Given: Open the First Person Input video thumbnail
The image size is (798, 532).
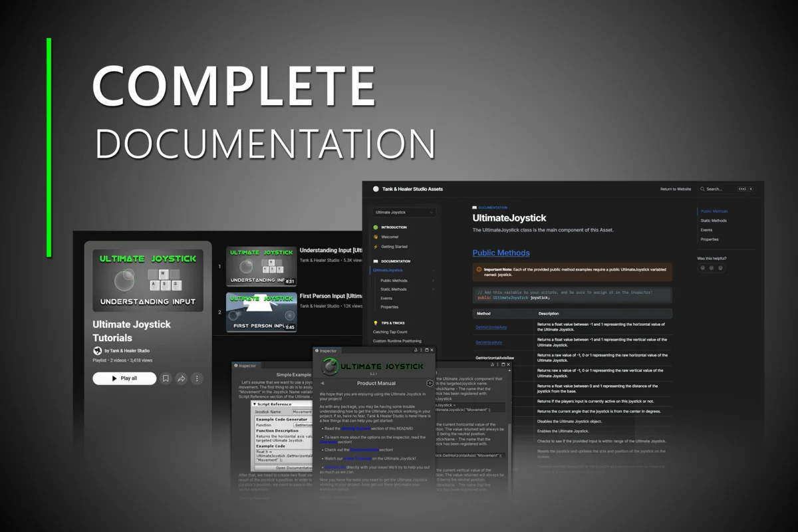Looking at the screenshot, I should (261, 312).
